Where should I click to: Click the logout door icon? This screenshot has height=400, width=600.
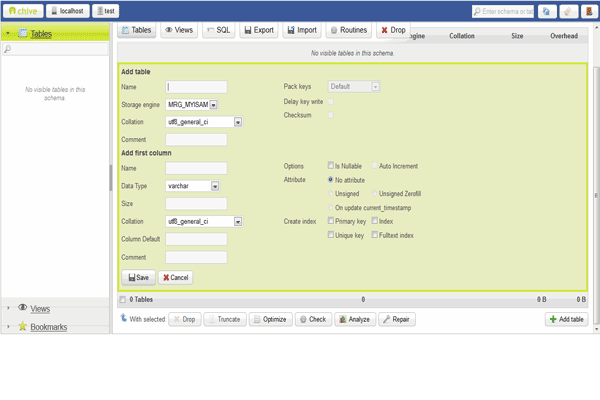[x=590, y=11]
